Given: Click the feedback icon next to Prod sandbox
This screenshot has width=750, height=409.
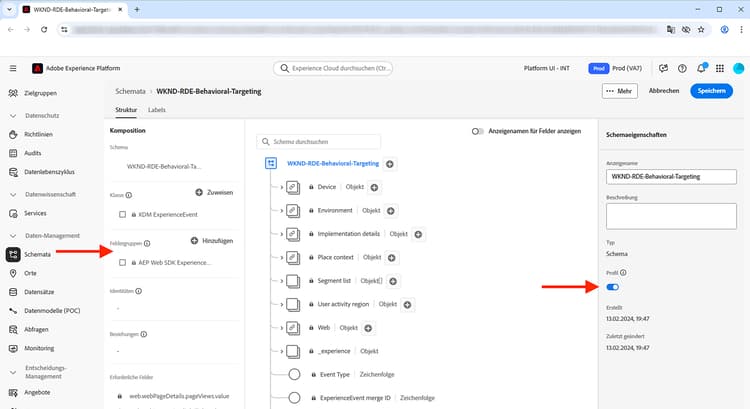Looking at the screenshot, I should [x=663, y=68].
